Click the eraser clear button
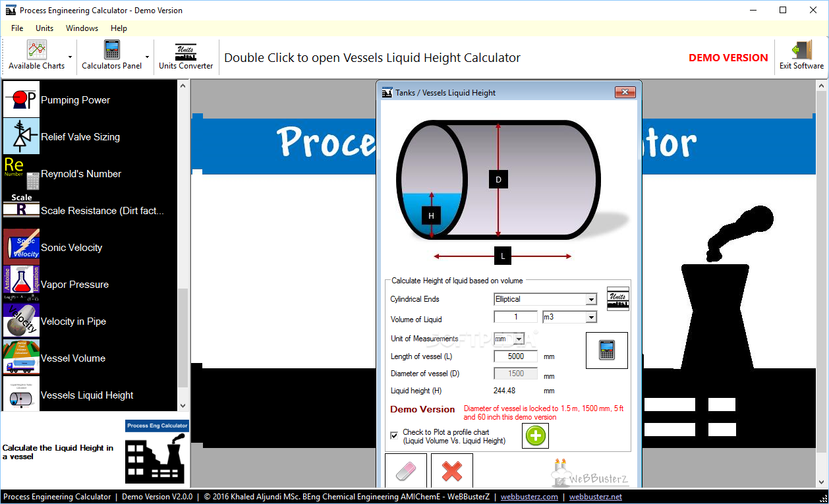 point(406,470)
